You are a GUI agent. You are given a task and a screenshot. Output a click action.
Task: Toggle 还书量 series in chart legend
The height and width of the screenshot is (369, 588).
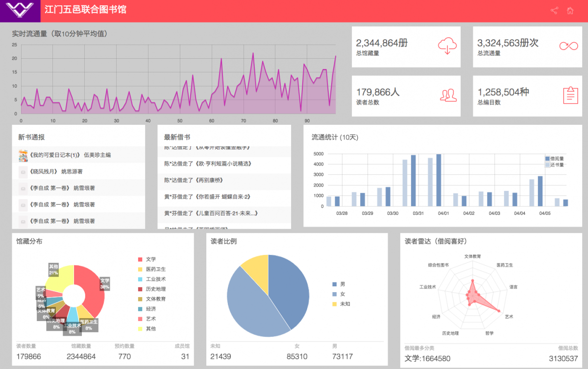[x=554, y=165]
